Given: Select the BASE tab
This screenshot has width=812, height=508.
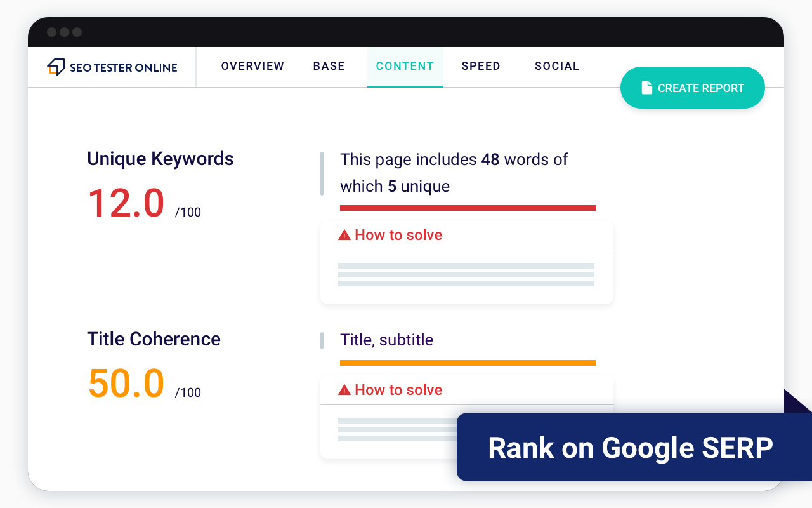Looking at the screenshot, I should (329, 66).
